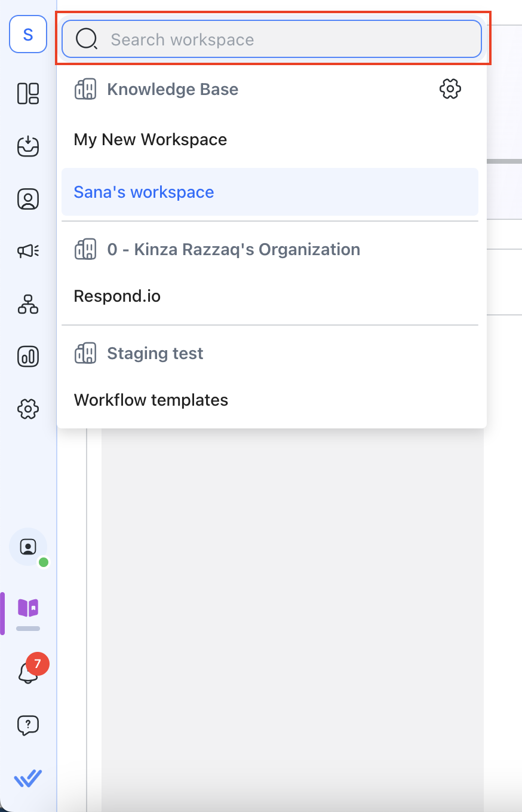The height and width of the screenshot is (812, 522).
Task: Open the Reports chart icon
Action: 28,357
